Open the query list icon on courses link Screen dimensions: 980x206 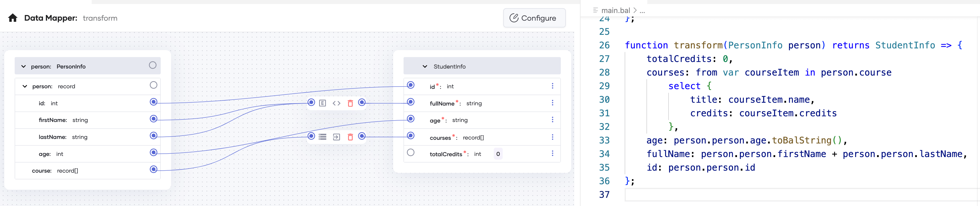pos(322,137)
